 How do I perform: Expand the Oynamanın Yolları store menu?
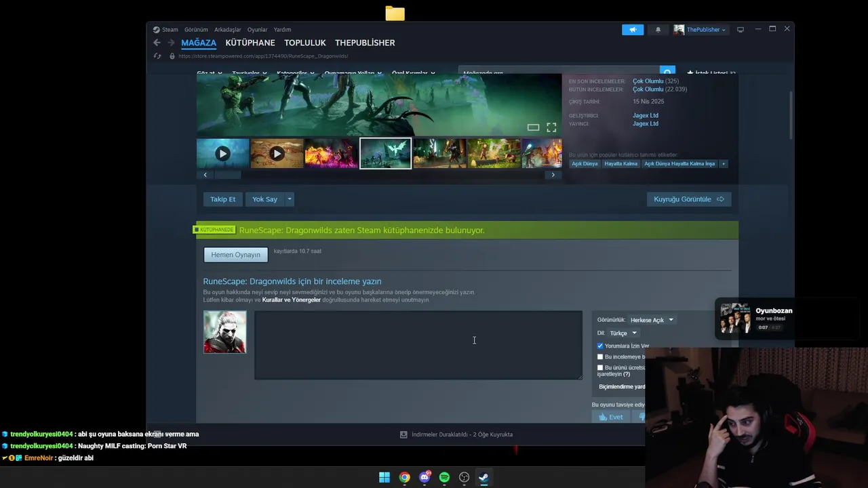click(x=353, y=72)
